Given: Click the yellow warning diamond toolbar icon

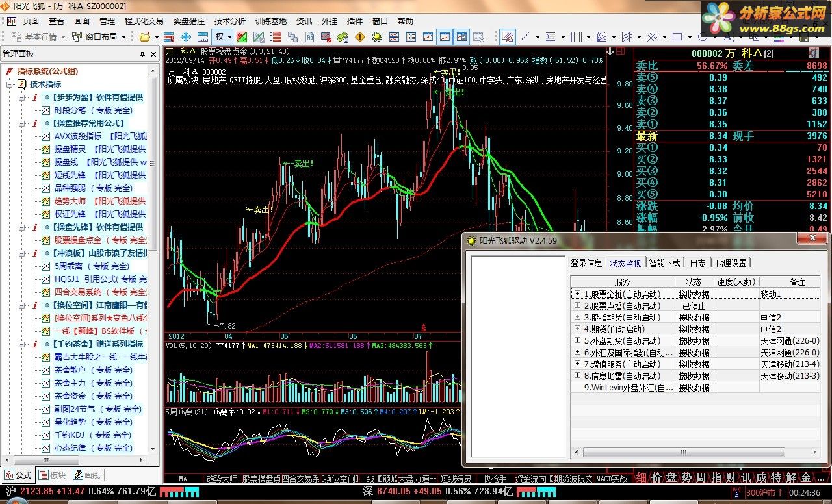Looking at the screenshot, I should 360,37.
